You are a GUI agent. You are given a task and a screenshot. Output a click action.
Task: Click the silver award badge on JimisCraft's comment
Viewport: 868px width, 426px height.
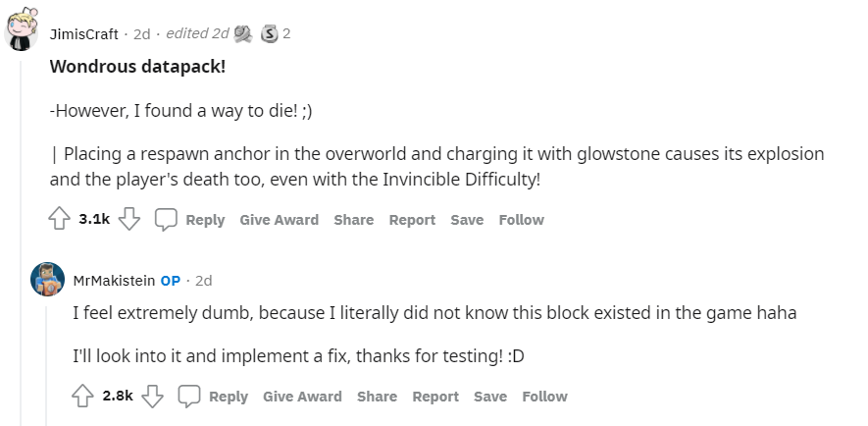pos(270,33)
